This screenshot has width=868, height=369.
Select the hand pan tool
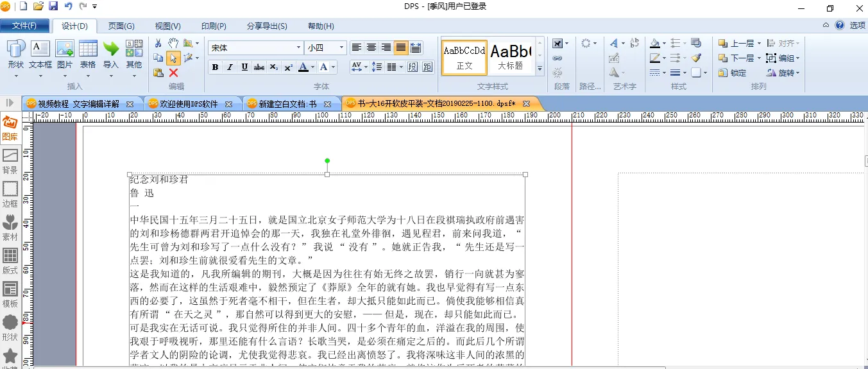[173, 43]
